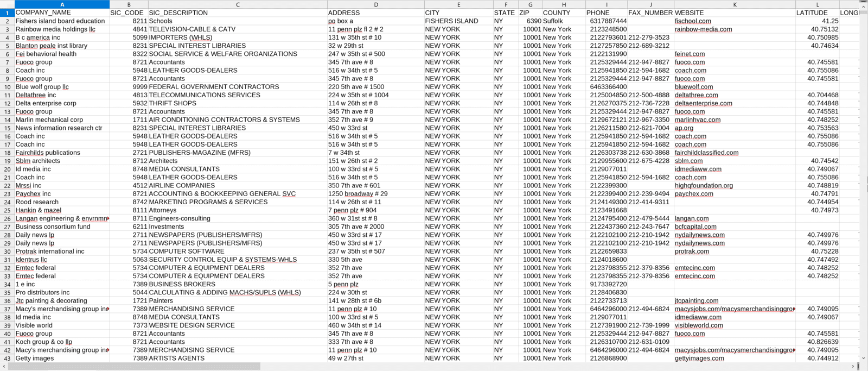Select cell 'Fairchilds publications'
This screenshot has height=371, width=868.
pos(62,153)
